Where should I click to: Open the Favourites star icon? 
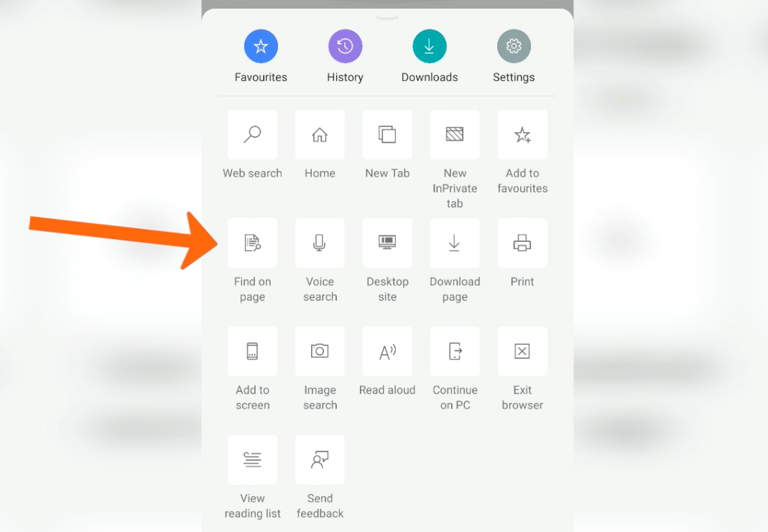[261, 47]
